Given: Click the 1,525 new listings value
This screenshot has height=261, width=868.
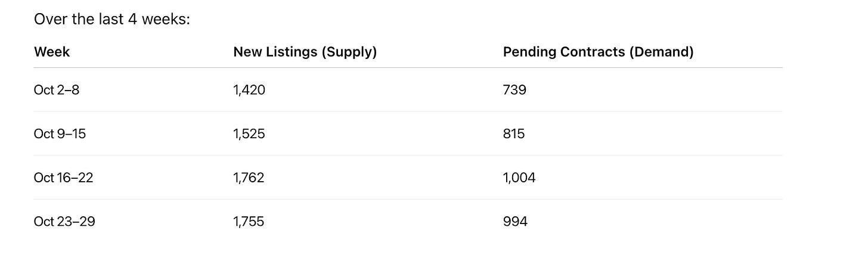Looking at the screenshot, I should (x=249, y=134).
